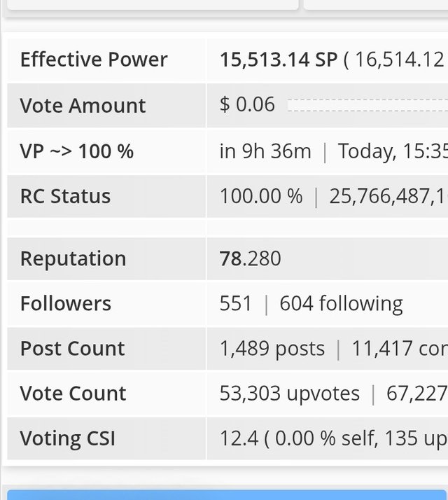
Task: Click the Followers row label
Action: point(65,303)
